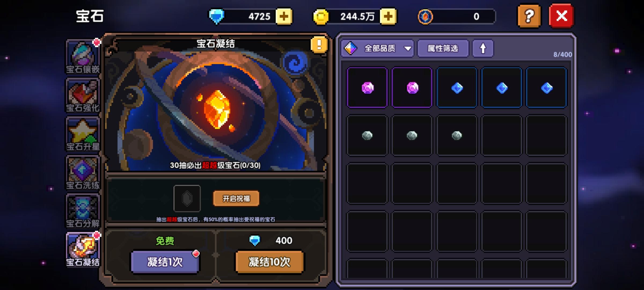Viewport: 644px width, 290px height.
Task: Expand the 全部品质 quality dropdown
Action: coord(378,48)
